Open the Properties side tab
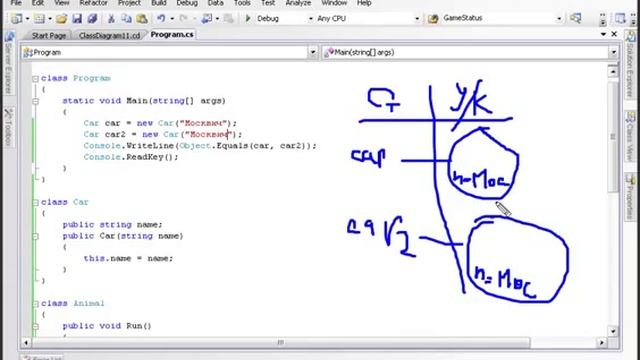The width and height of the screenshot is (640, 360). [631, 197]
